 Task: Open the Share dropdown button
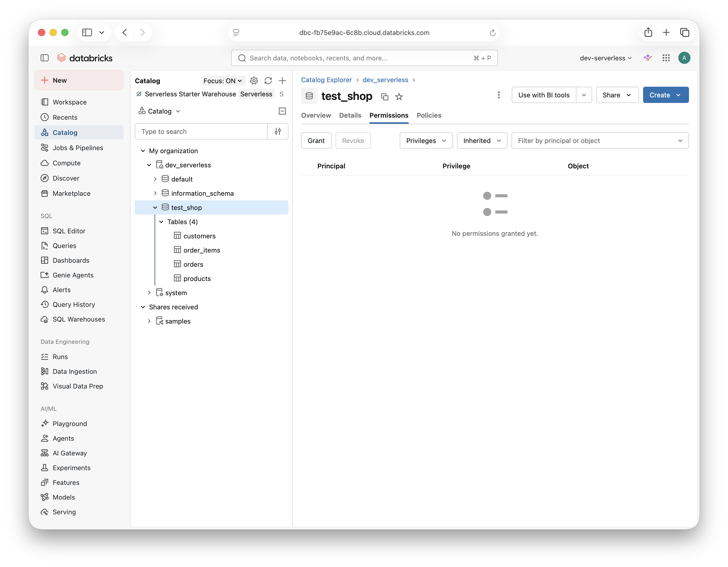pyautogui.click(x=617, y=95)
